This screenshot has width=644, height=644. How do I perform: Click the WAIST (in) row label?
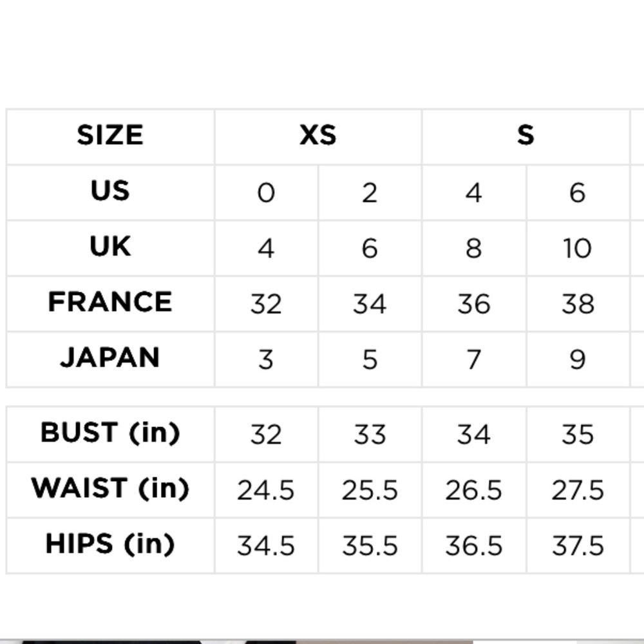pos(110,489)
